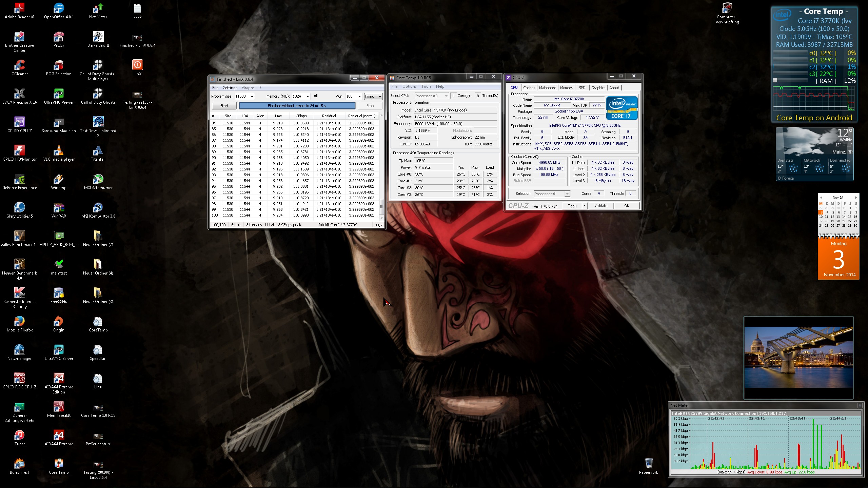Click the Tools dropdown arrow in CPU-Z
Viewport: 868px width, 488px height.
pyautogui.click(x=585, y=206)
